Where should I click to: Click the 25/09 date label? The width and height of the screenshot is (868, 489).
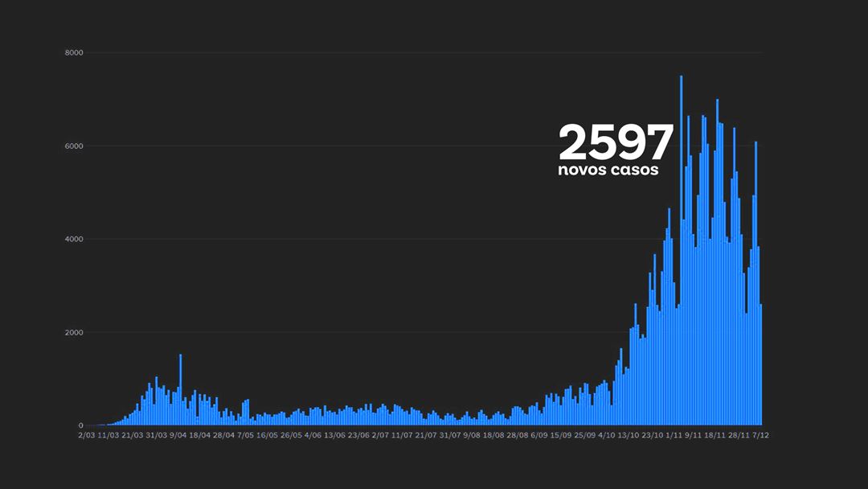[584, 435]
